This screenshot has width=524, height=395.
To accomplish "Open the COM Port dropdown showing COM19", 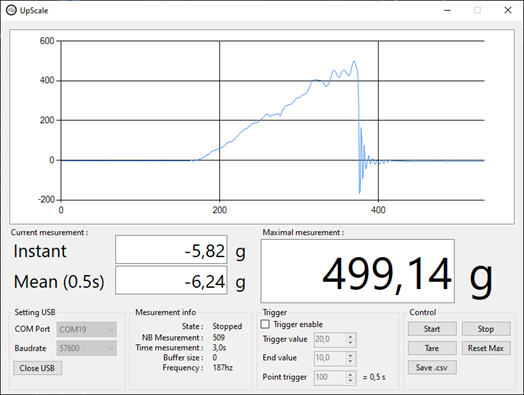I will (x=87, y=330).
